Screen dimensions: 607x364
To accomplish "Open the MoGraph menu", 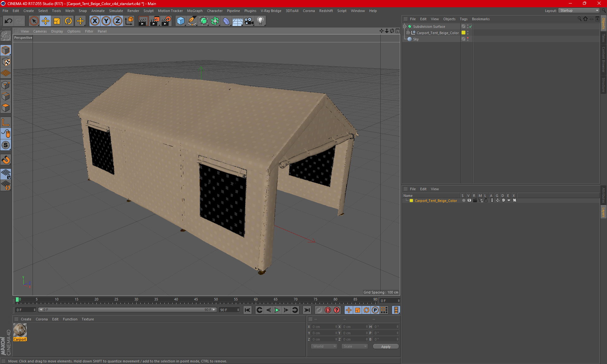I will coord(195,11).
